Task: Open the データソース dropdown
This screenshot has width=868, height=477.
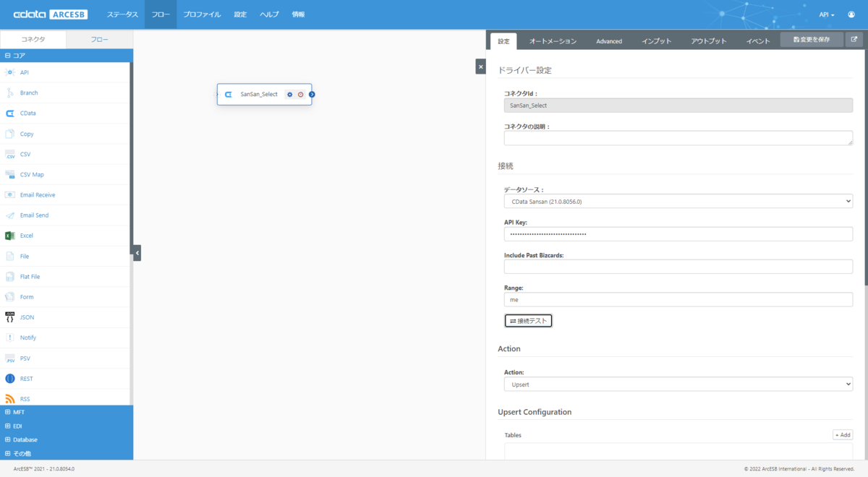Action: point(678,202)
